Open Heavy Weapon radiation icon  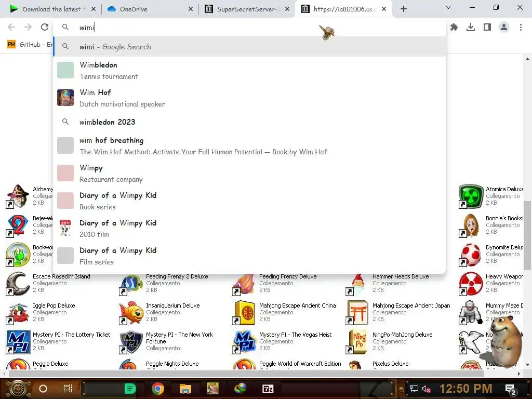coord(471,284)
